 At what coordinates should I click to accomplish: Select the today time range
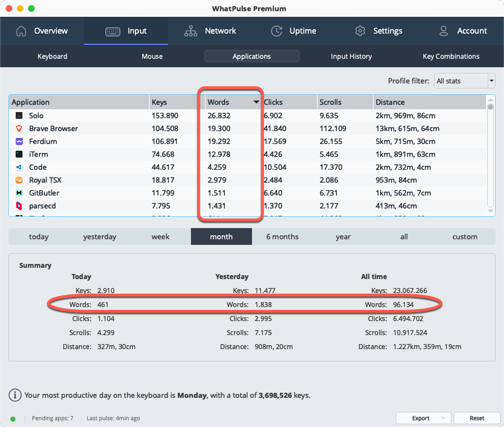pos(39,236)
